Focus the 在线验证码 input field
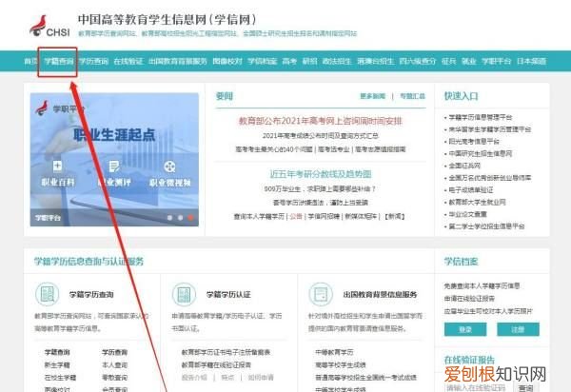 point(477,387)
